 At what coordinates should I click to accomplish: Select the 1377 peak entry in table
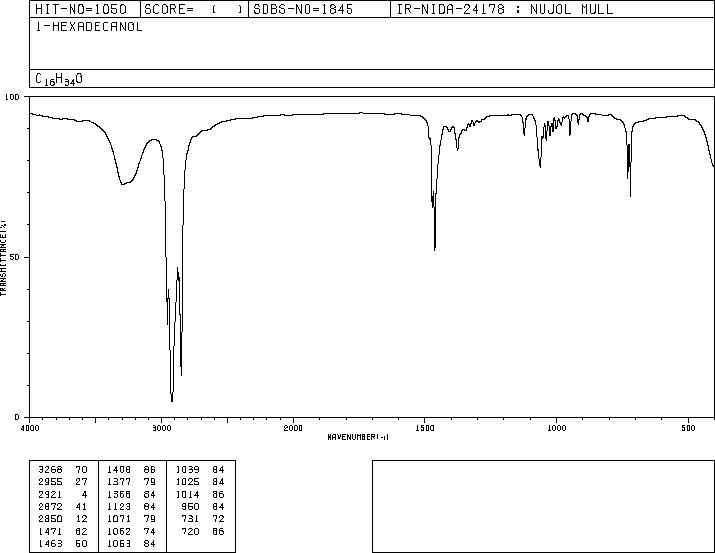(131, 482)
